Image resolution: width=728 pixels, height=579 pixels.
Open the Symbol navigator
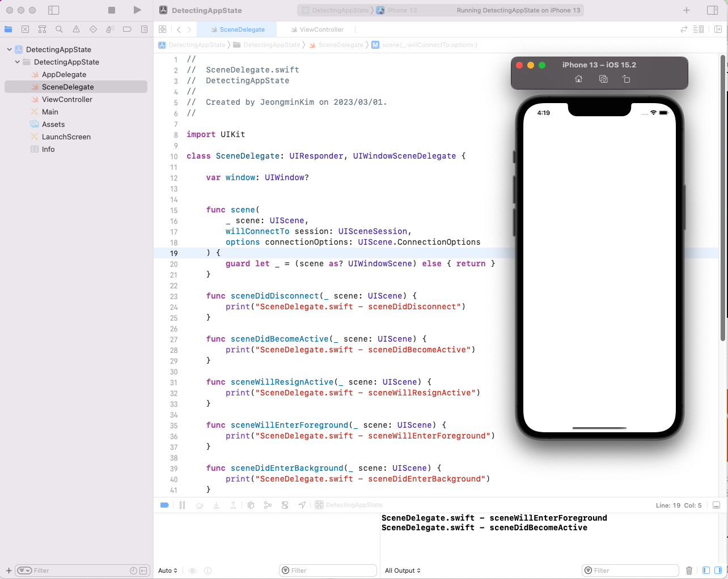[43, 29]
